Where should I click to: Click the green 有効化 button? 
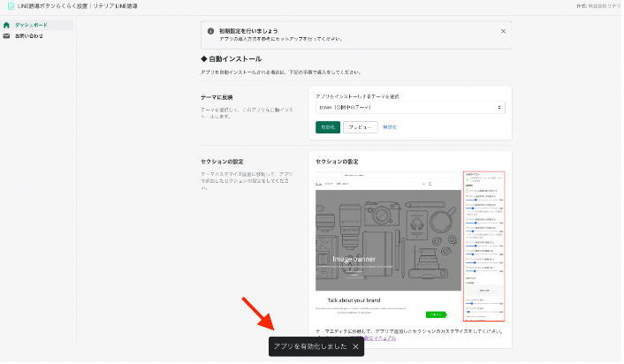point(329,127)
